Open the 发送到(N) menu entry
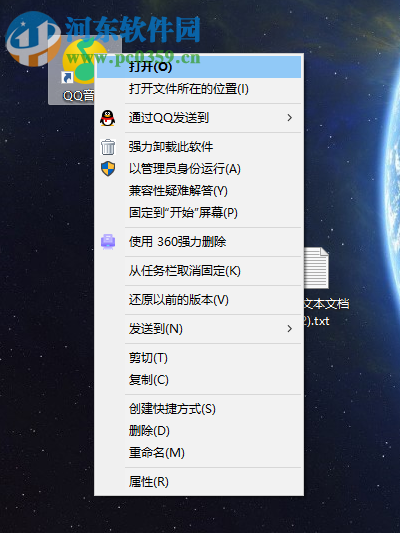The image size is (402, 533). pos(199,329)
